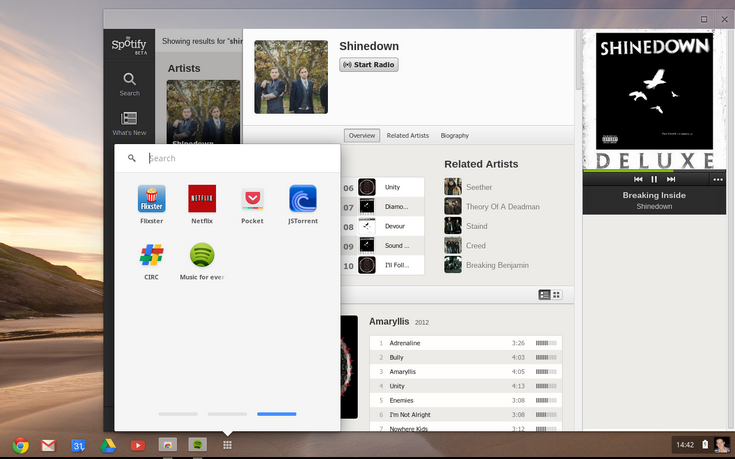The height and width of the screenshot is (459, 735).
Task: Open related artist Creed
Action: point(475,246)
